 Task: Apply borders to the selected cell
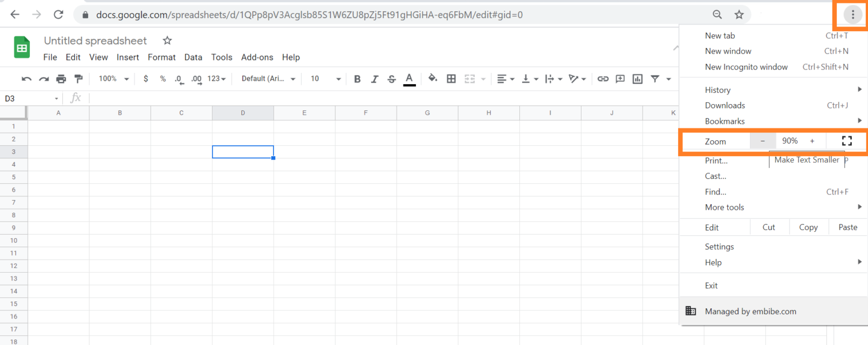pos(451,79)
